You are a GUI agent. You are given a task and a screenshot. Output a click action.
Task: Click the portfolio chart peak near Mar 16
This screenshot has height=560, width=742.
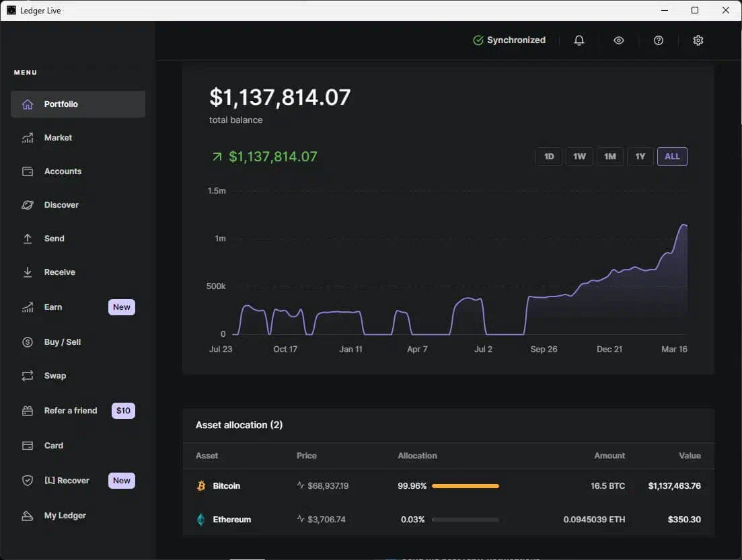click(x=683, y=225)
